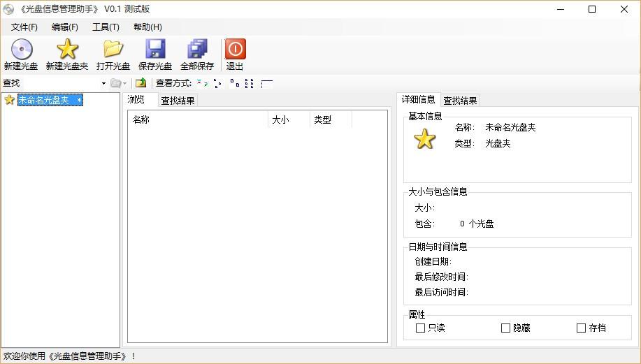Sort the file list by the 类型 column header
This screenshot has height=364, width=641.
331,119
